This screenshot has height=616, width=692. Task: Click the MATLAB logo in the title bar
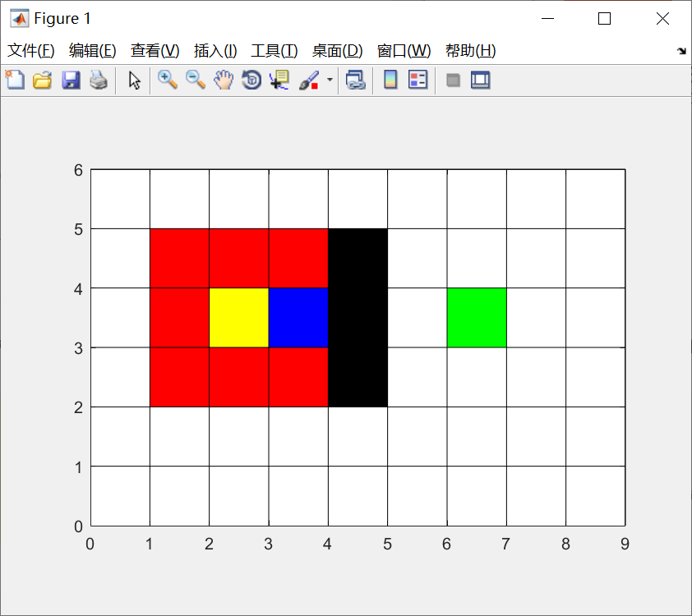tap(20, 19)
